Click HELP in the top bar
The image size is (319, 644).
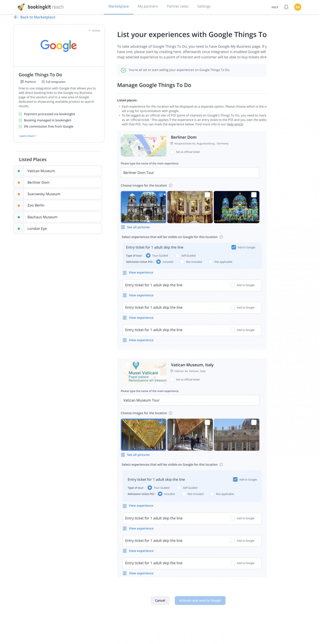click(x=275, y=7)
